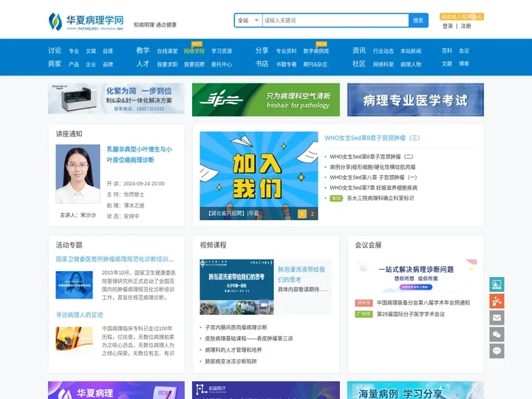Click the 加入我们 carousel image
Screen dimensions: 532x399
[259, 176]
